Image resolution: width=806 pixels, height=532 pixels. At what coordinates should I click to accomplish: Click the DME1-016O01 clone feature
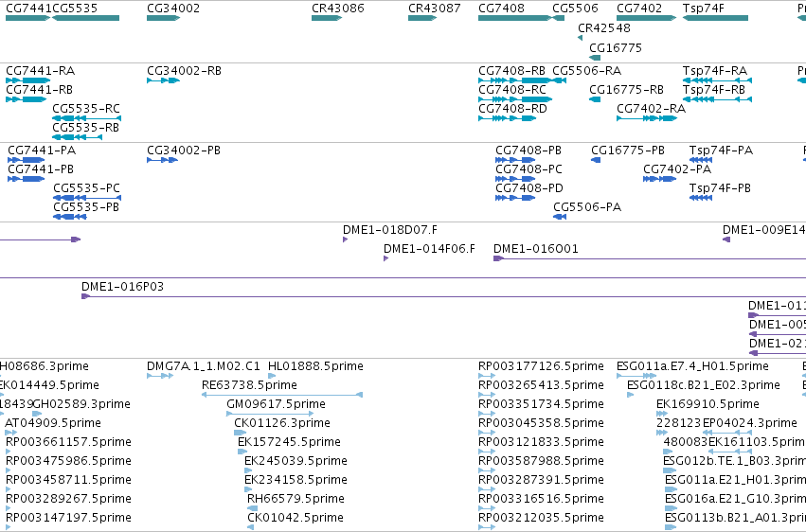click(x=650, y=258)
